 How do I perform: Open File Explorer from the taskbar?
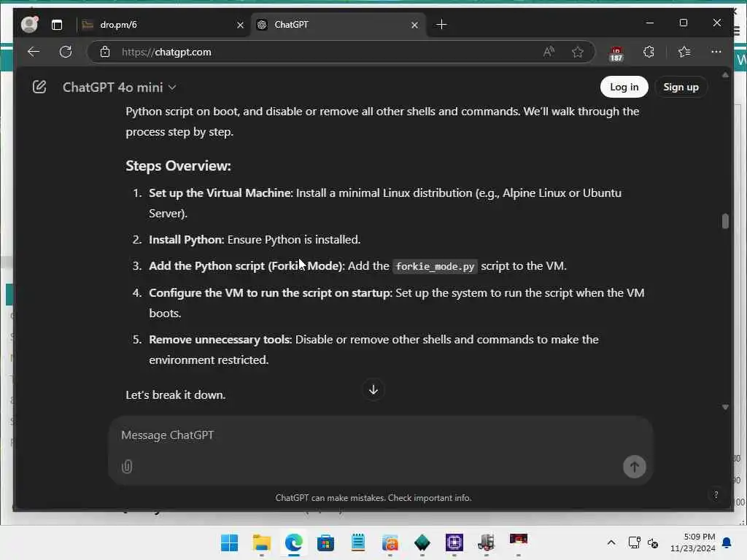(x=262, y=542)
